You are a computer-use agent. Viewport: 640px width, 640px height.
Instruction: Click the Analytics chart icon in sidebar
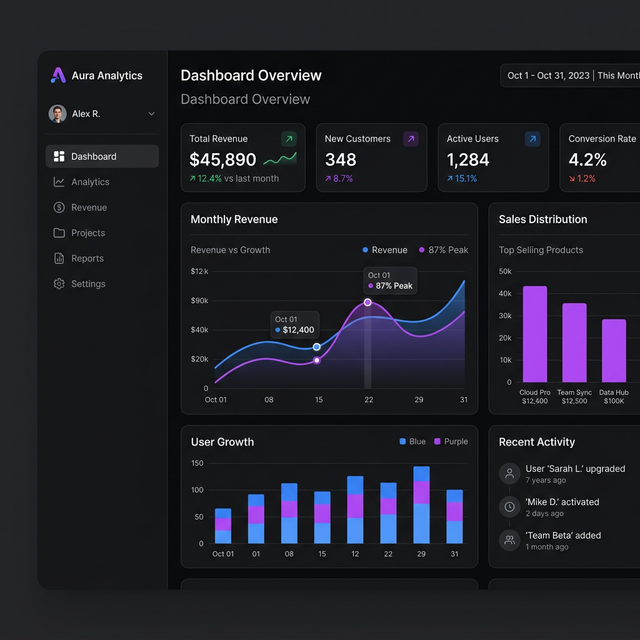point(59,182)
